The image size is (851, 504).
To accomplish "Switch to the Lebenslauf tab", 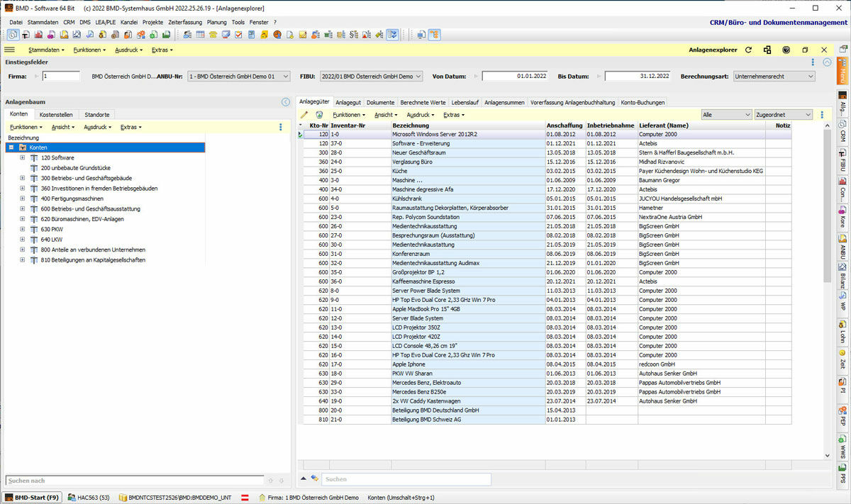I will [465, 103].
